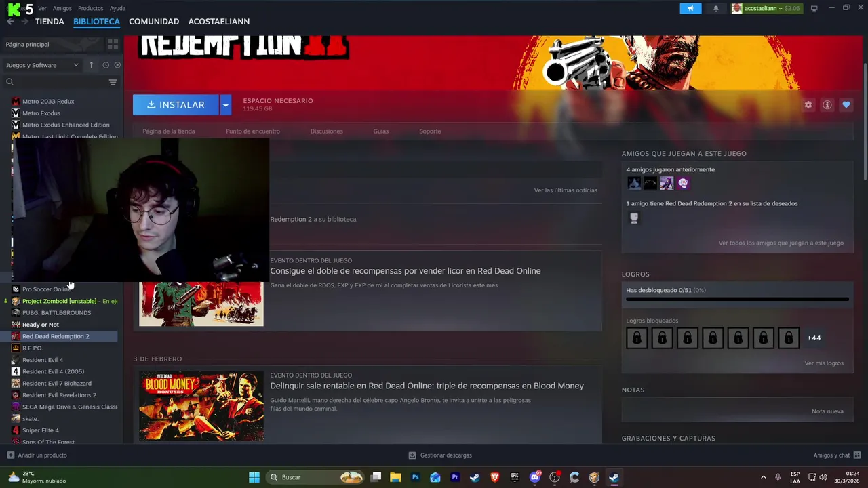The width and height of the screenshot is (868, 488).
Task: Click the Resident Evil 4 (2005) game icon
Action: click(x=16, y=371)
